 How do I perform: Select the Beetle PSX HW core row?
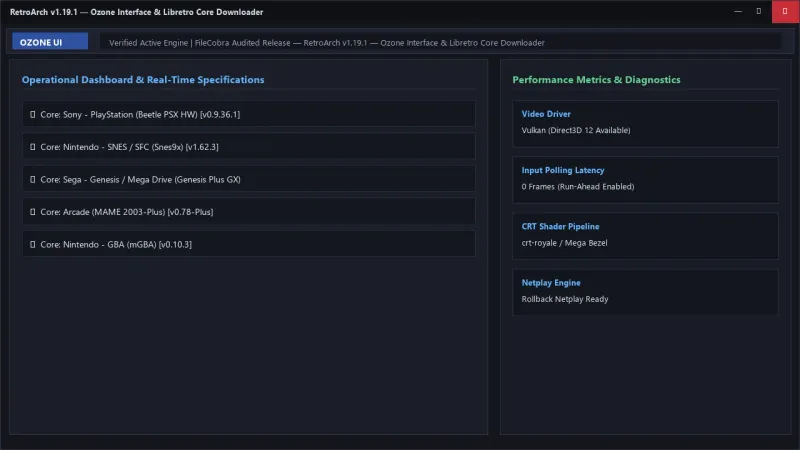coord(249,114)
